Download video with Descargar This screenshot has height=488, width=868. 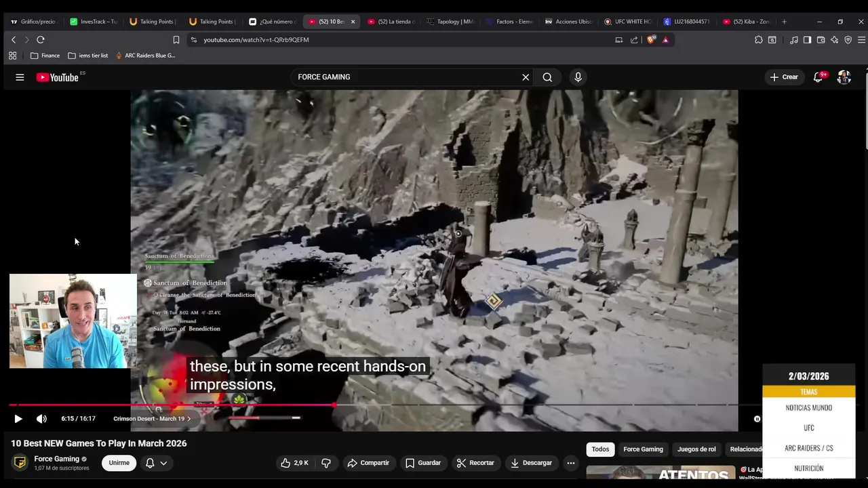pos(531,463)
